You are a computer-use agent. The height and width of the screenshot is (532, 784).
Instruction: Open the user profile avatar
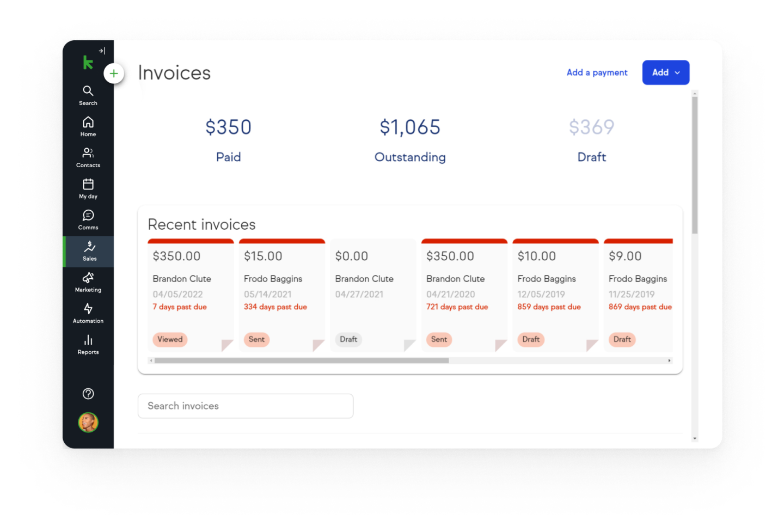click(88, 422)
